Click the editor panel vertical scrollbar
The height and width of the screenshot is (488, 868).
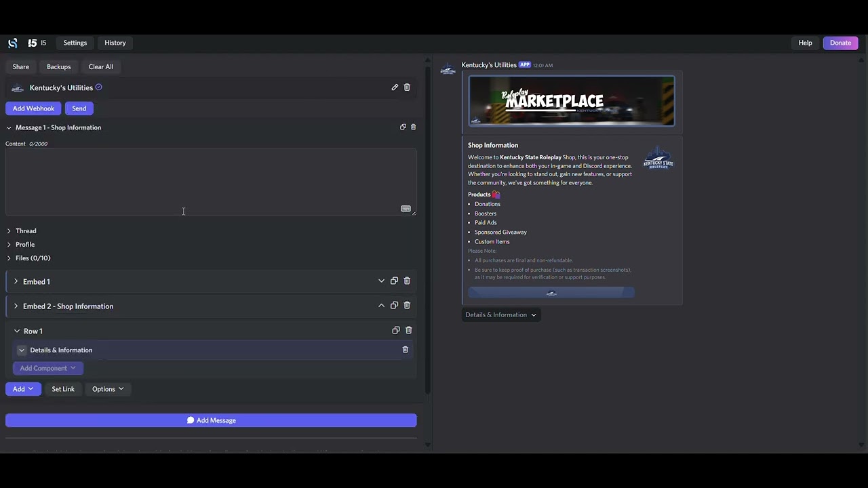427,230
